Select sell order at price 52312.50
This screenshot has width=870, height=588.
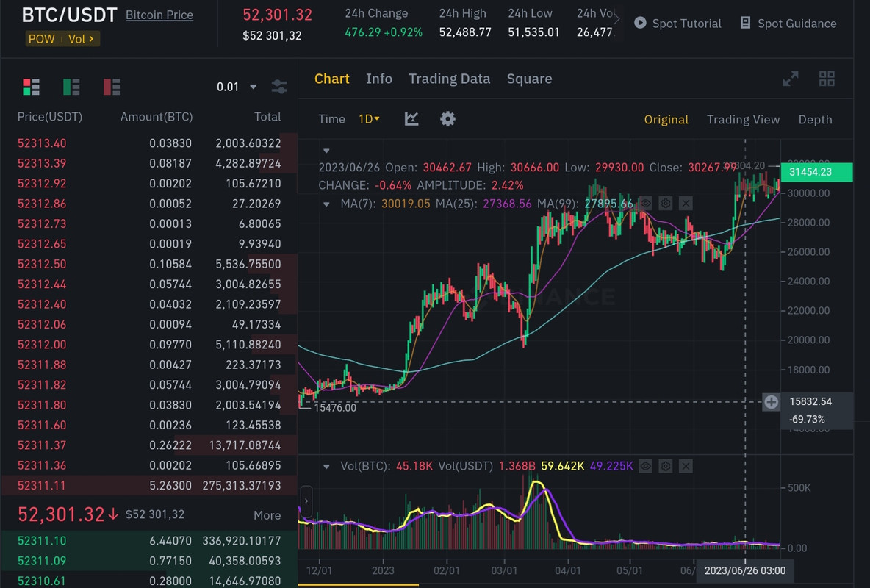(149, 264)
